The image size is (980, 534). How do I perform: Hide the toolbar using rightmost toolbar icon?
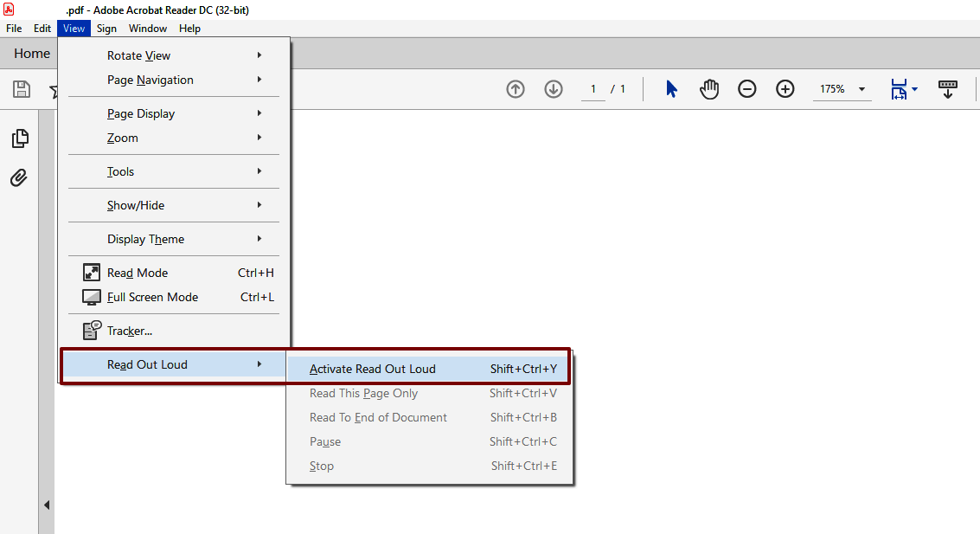tap(948, 88)
